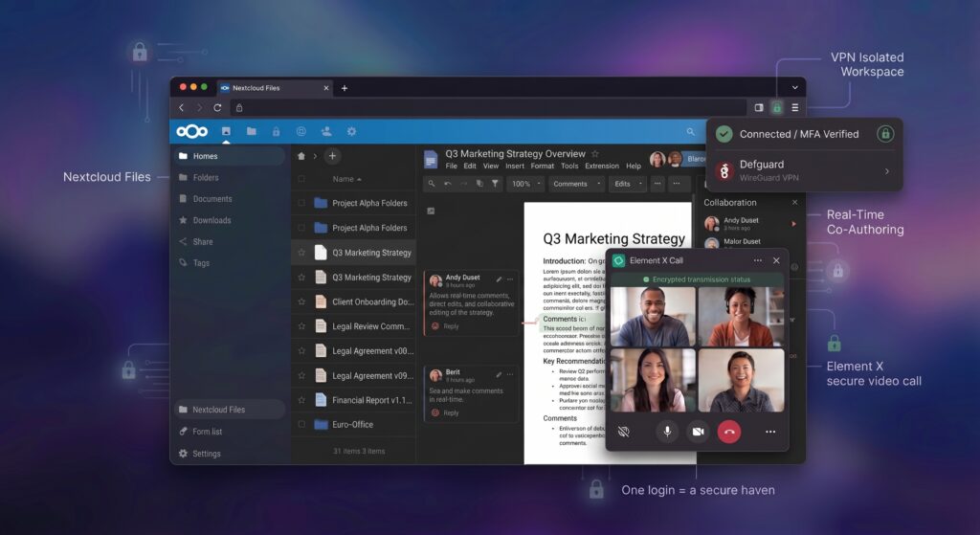Tick the checkbox for Euro-Office folder

[x=301, y=424]
